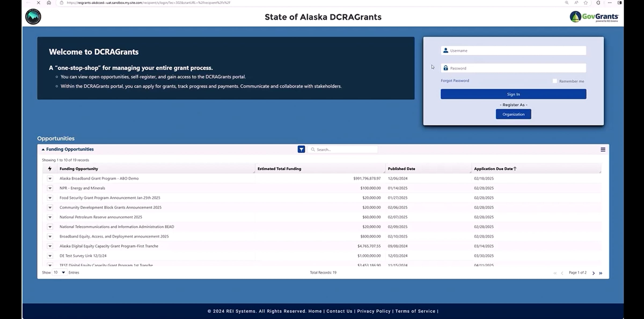Enable the Remember me checkbox

[555, 81]
